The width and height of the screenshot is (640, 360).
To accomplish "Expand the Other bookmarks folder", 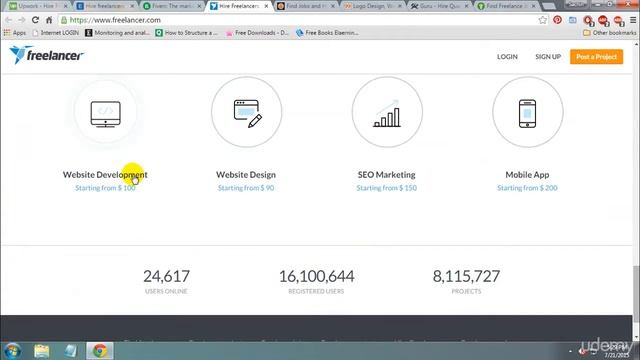I will click(610, 33).
